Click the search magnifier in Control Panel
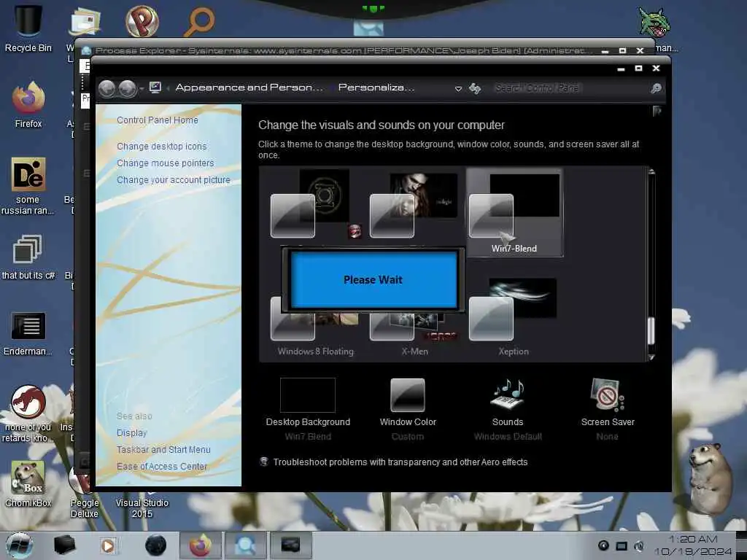 [656, 88]
